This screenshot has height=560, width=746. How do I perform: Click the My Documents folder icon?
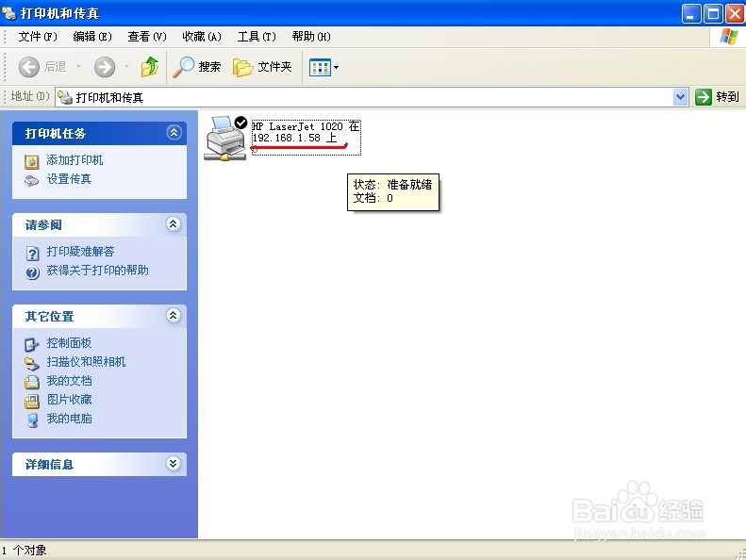click(x=32, y=382)
